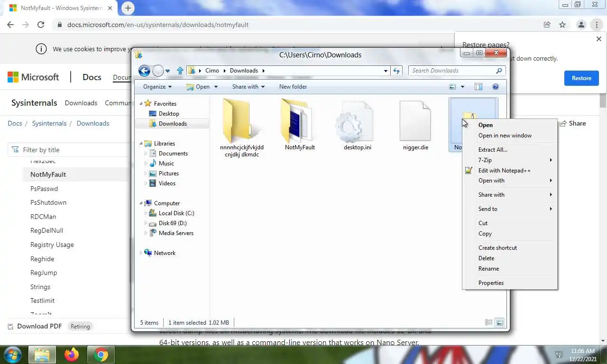
Task: Open Chrome profile avatar
Action: tap(581, 25)
